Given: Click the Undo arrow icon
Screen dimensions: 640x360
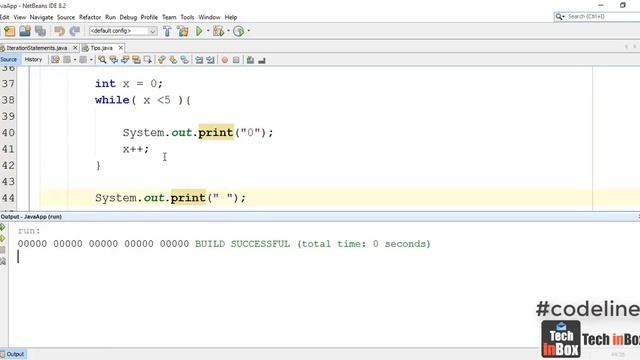Looking at the screenshot, I should [60, 31].
